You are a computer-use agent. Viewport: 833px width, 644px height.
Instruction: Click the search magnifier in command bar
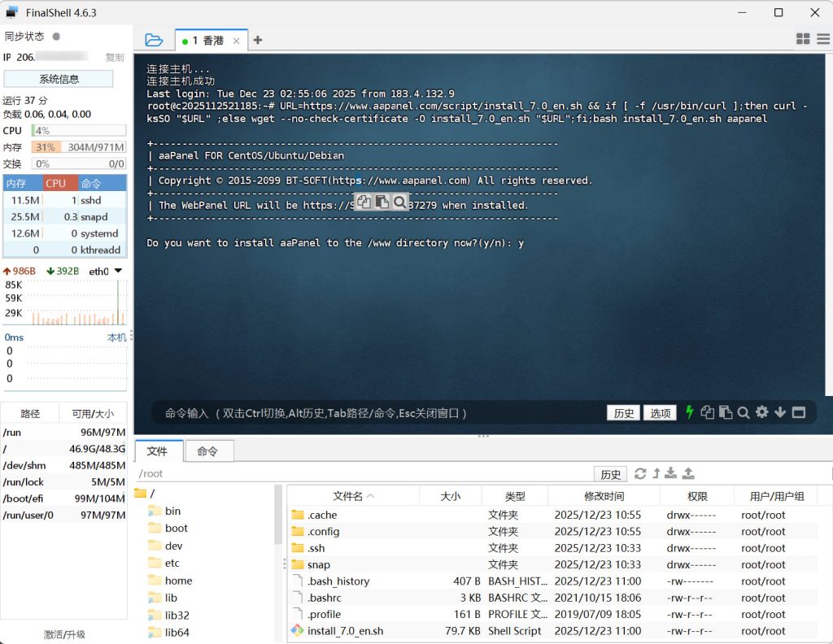click(x=743, y=412)
